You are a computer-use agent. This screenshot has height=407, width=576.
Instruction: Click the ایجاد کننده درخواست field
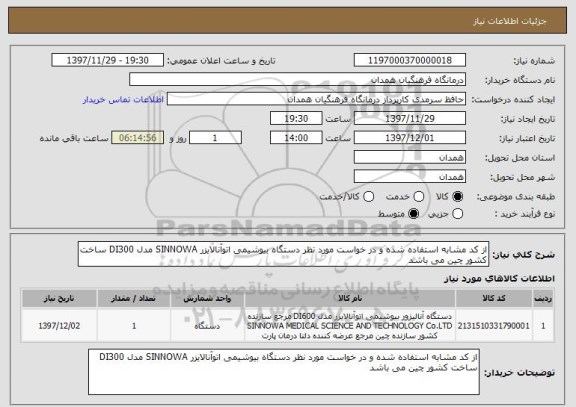[x=316, y=99]
